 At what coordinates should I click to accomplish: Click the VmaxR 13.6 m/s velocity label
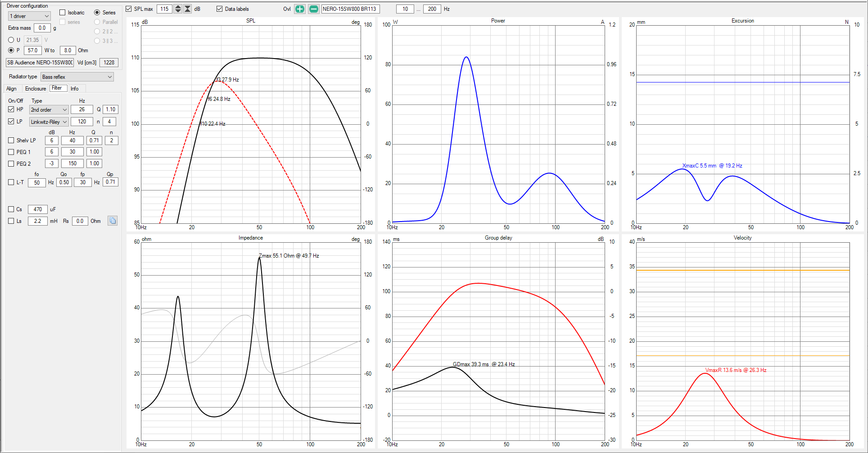point(736,370)
